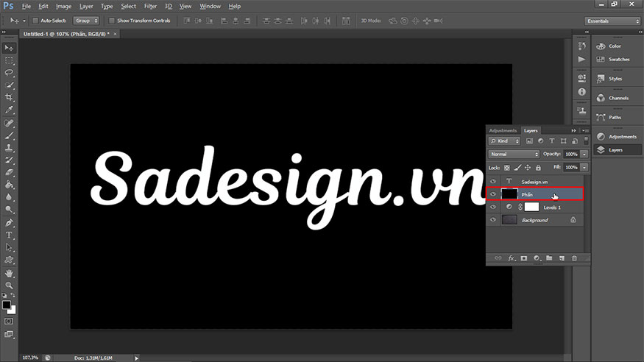Open the Fill slider dropdown arrow
Screen dimensions: 644x362
(584, 168)
